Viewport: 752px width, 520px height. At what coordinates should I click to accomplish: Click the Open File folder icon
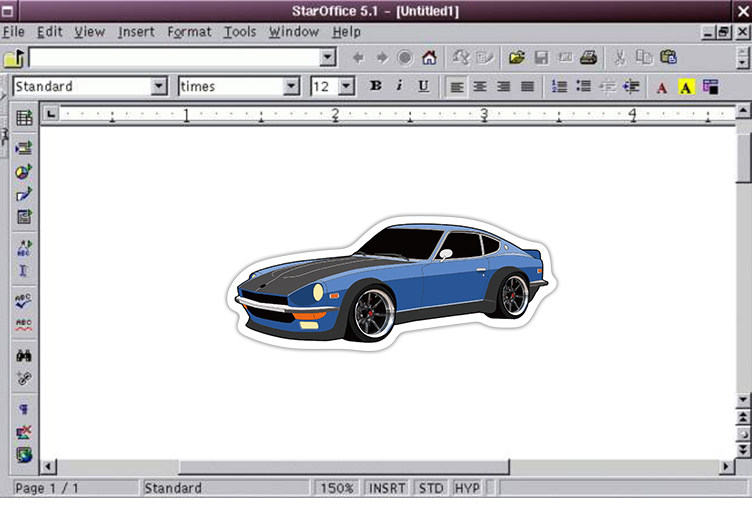click(x=517, y=58)
